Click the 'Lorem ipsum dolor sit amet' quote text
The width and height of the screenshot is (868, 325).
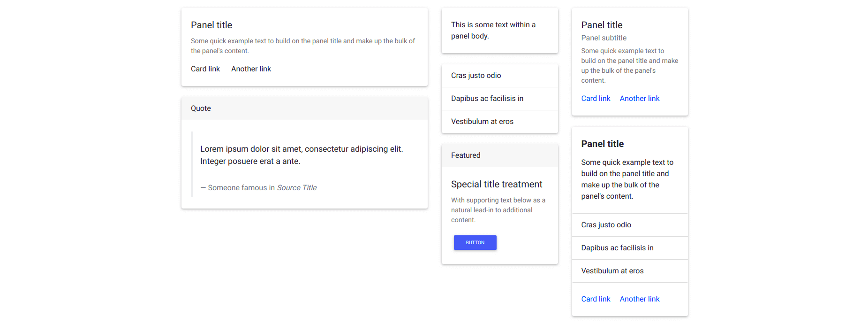pyautogui.click(x=302, y=155)
